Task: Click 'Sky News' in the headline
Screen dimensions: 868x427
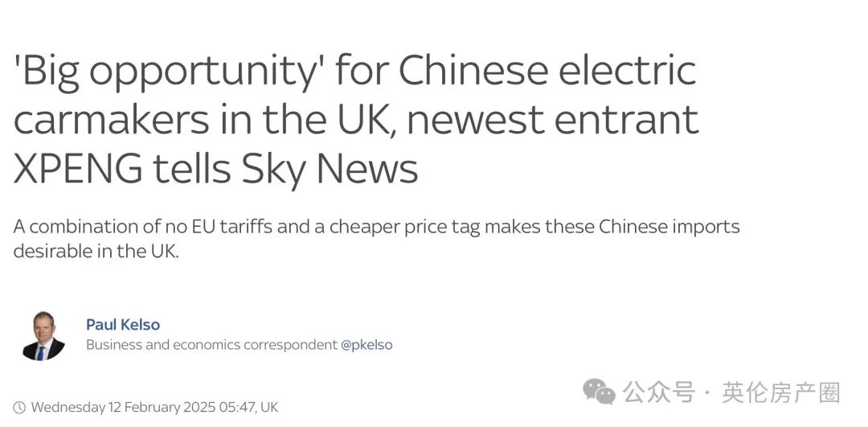Action: point(330,168)
